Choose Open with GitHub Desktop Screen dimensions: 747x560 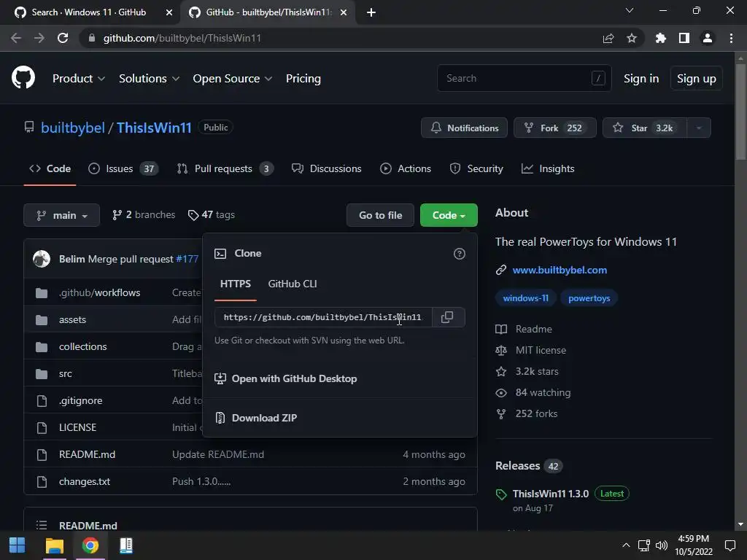tap(286, 379)
